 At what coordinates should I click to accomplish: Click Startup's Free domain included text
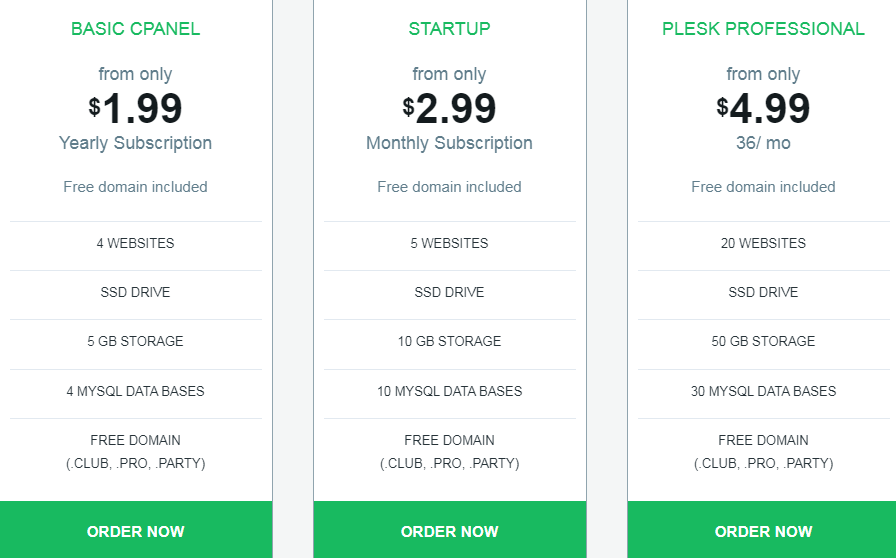450,187
